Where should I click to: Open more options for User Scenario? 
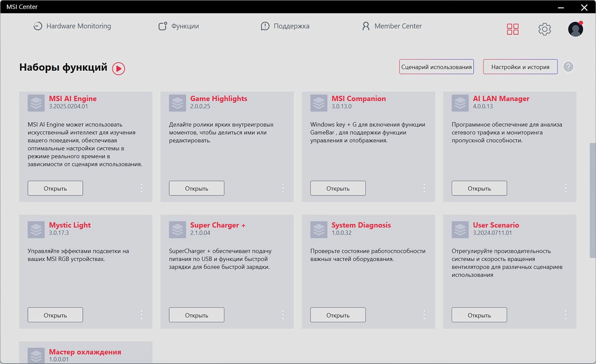[x=565, y=315]
